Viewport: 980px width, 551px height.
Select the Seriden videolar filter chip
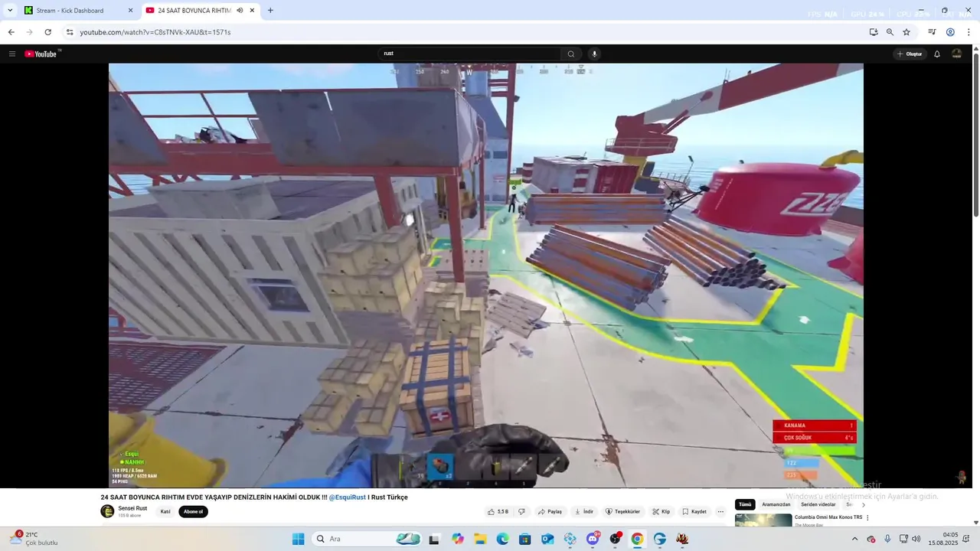click(818, 504)
